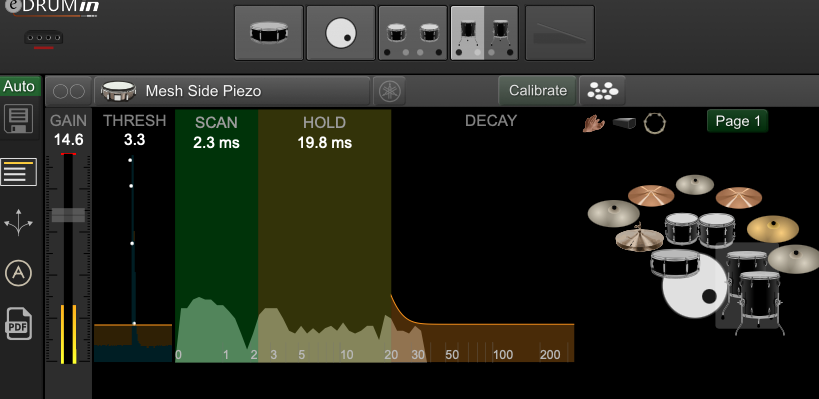The width and height of the screenshot is (819, 399).
Task: Select the hand clap percussion icon
Action: pyautogui.click(x=594, y=124)
